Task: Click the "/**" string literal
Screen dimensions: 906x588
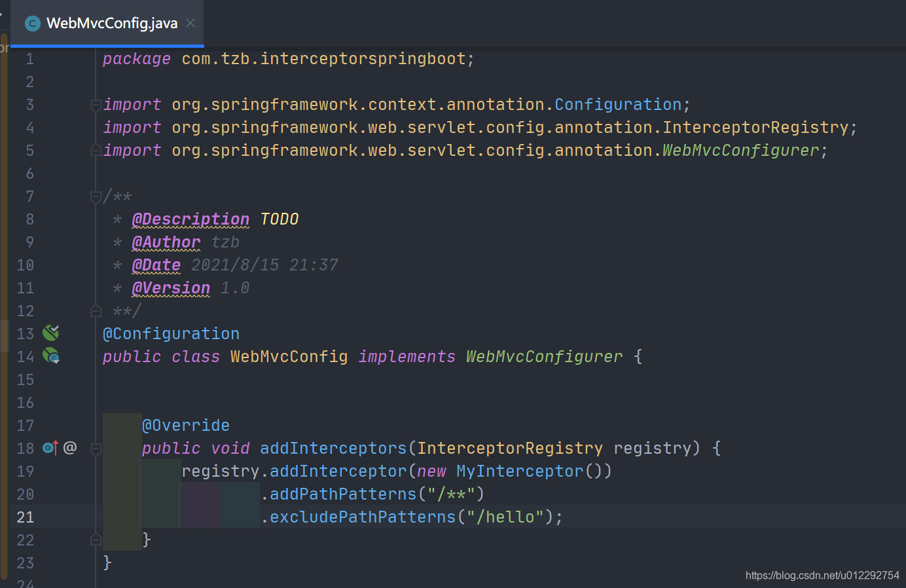Action: pos(451,494)
